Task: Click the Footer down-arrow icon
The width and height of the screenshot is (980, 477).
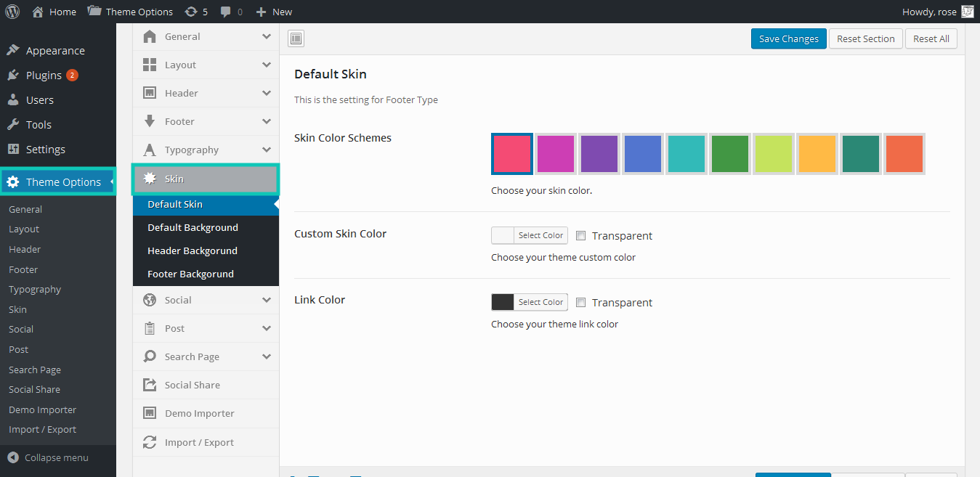Action: point(150,121)
